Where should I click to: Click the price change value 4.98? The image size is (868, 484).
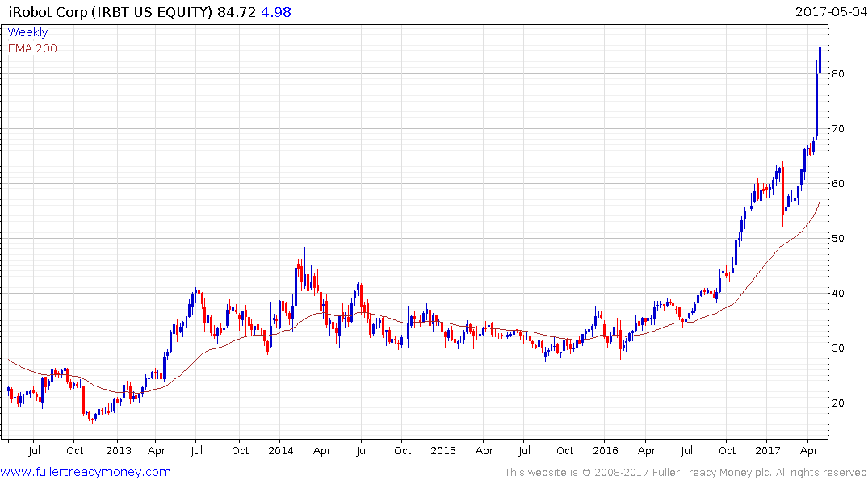tap(275, 12)
